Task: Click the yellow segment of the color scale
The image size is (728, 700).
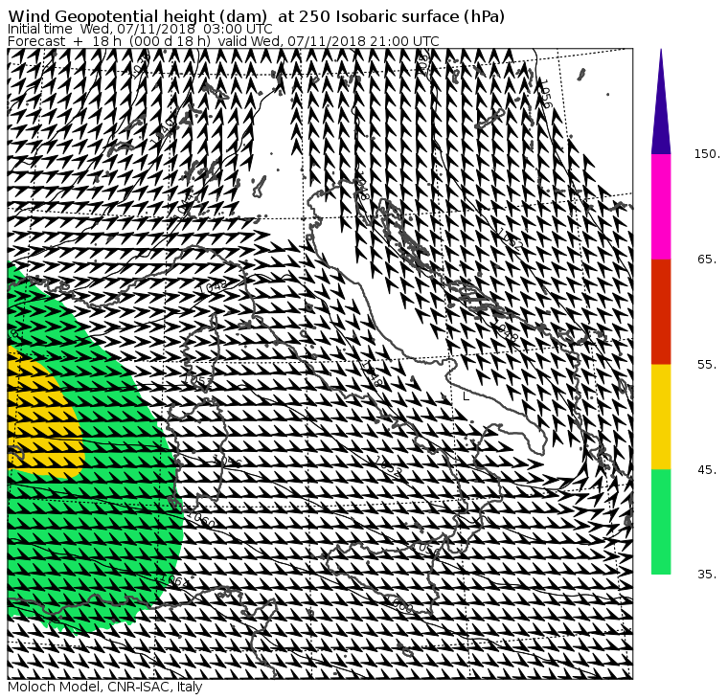Action: tap(661, 417)
